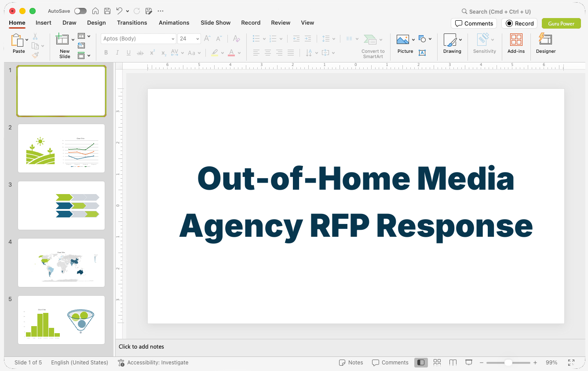Click the save-with-pencil icon in title bar
Image resolution: width=588 pixels, height=371 pixels.
click(149, 11)
